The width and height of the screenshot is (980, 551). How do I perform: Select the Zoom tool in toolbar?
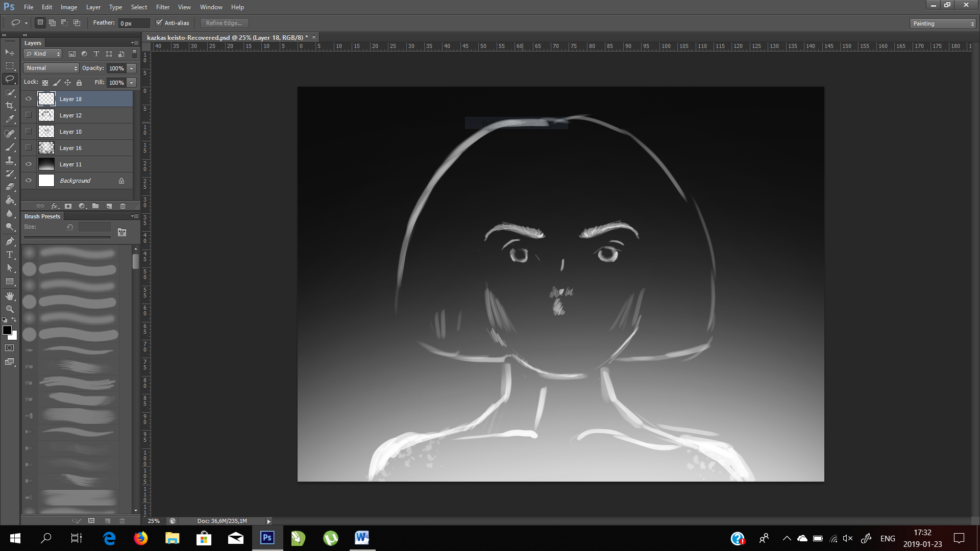(x=10, y=309)
